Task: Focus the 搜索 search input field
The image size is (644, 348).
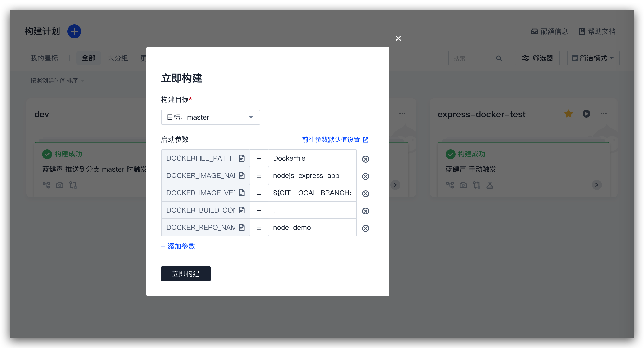Action: (478, 58)
